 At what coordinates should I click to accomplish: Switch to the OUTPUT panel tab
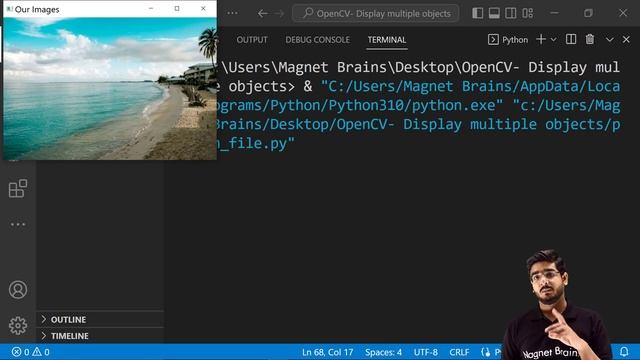(x=252, y=40)
